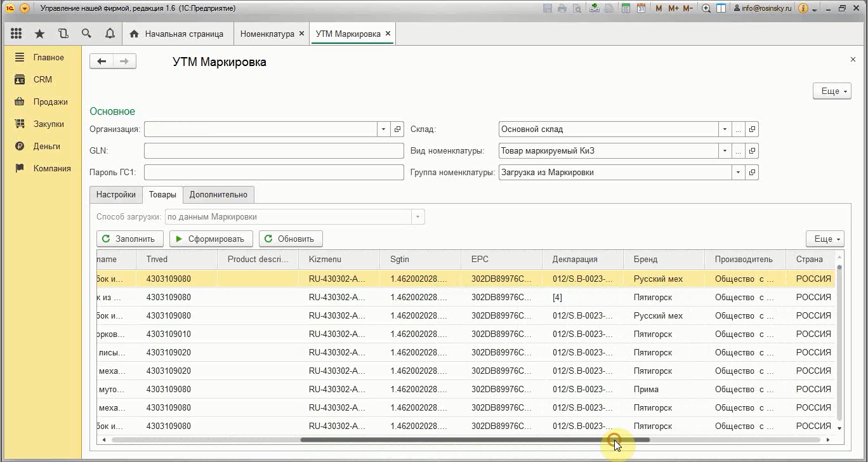Click the Заполнить button
Viewport: 868px width, 462px height.
click(130, 239)
